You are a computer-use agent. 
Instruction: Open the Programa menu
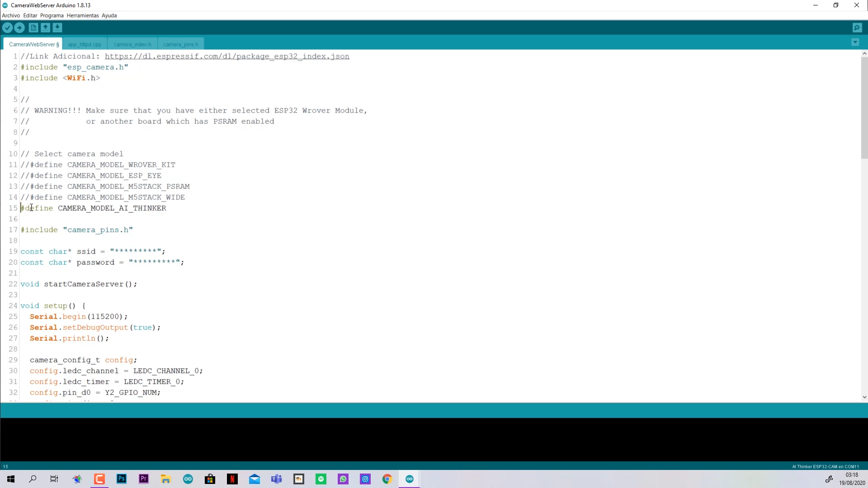tap(52, 15)
